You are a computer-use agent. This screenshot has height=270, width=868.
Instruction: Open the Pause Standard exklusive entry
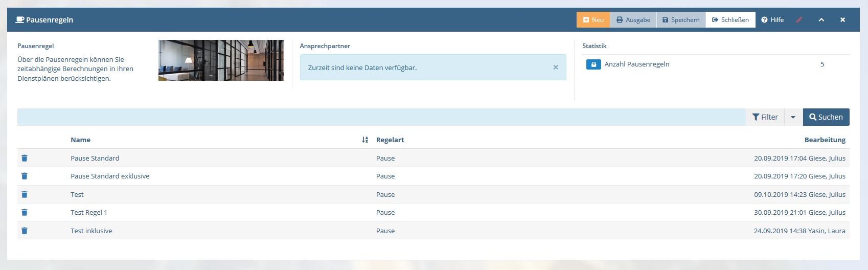click(110, 176)
